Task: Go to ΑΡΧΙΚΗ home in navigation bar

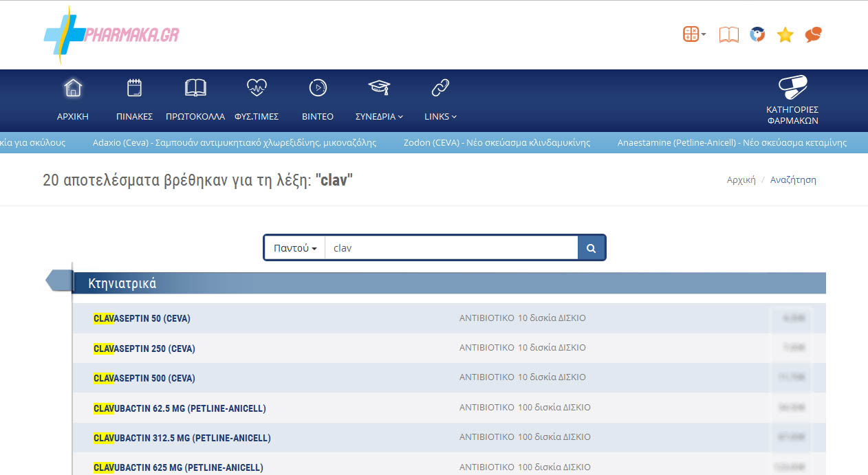Action: click(73, 100)
